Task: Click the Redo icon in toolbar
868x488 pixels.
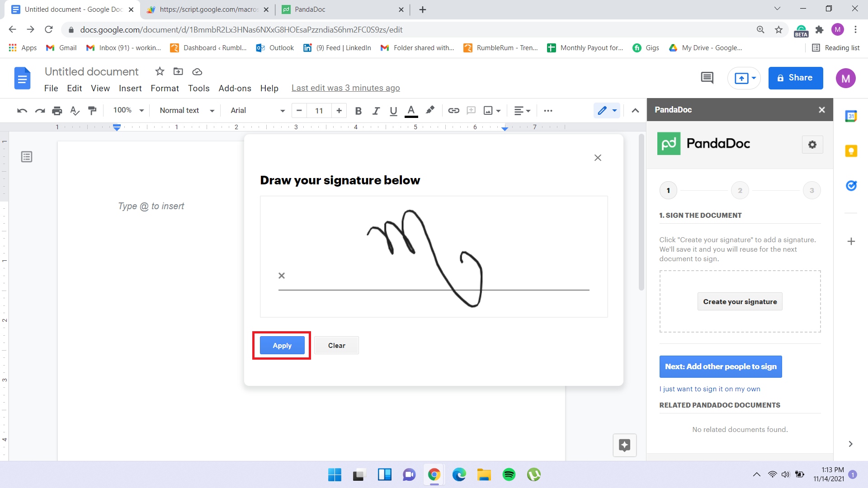Action: (x=40, y=111)
